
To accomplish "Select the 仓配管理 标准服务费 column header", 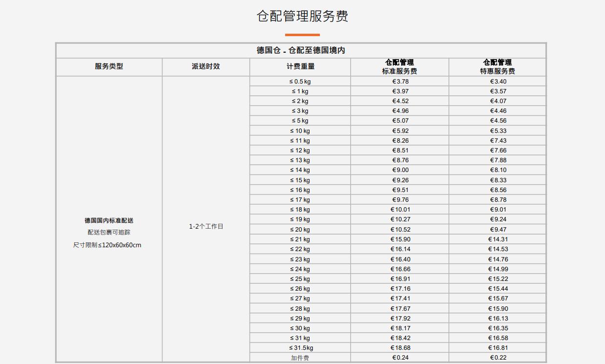I will pyautogui.click(x=399, y=66).
